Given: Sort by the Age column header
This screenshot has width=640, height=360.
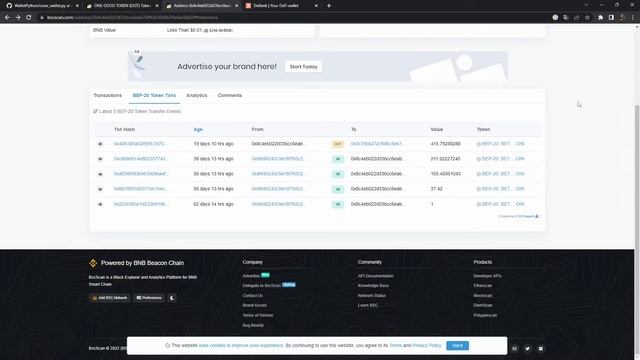Looking at the screenshot, I should pos(198,129).
